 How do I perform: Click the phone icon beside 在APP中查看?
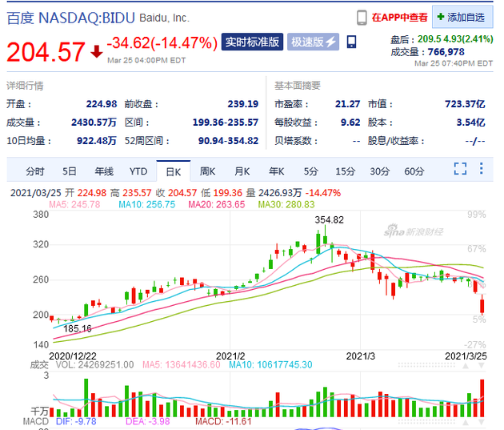pyautogui.click(x=362, y=18)
